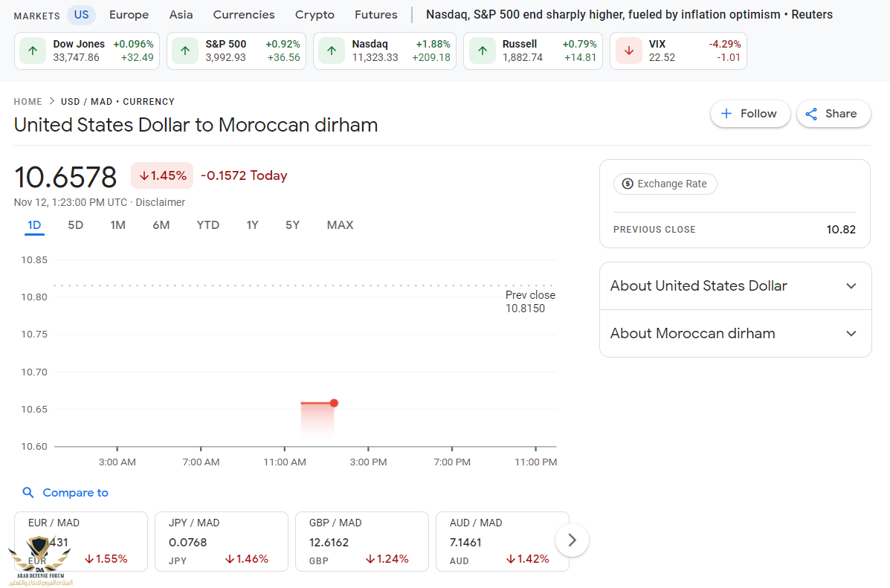Open the GBP / MAD comparison card

click(361, 540)
